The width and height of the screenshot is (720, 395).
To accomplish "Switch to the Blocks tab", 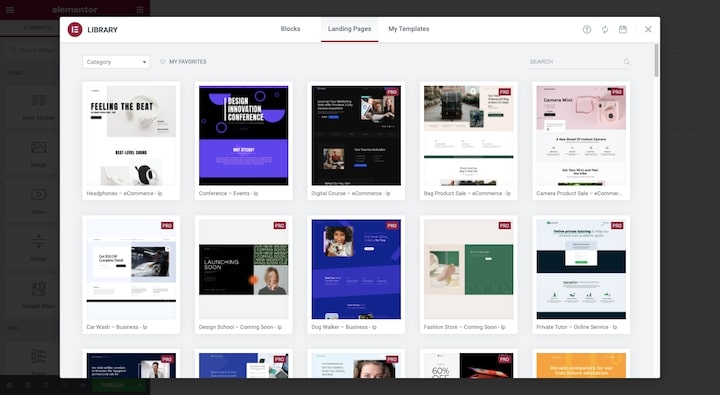I will point(290,29).
